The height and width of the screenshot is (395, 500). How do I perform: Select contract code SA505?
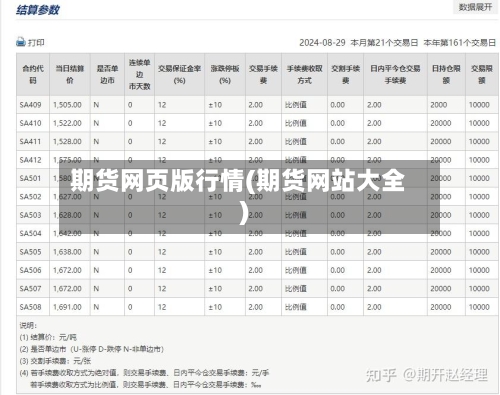click(x=30, y=252)
